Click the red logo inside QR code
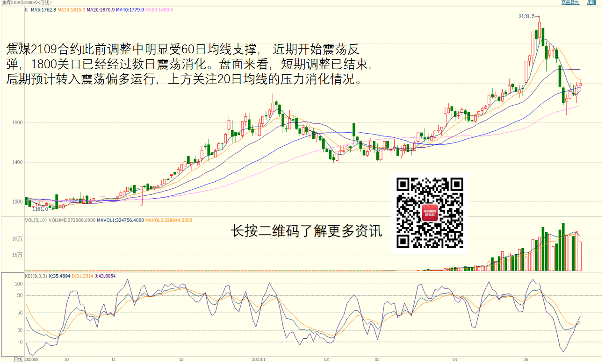This screenshot has width=605, height=364. point(430,213)
